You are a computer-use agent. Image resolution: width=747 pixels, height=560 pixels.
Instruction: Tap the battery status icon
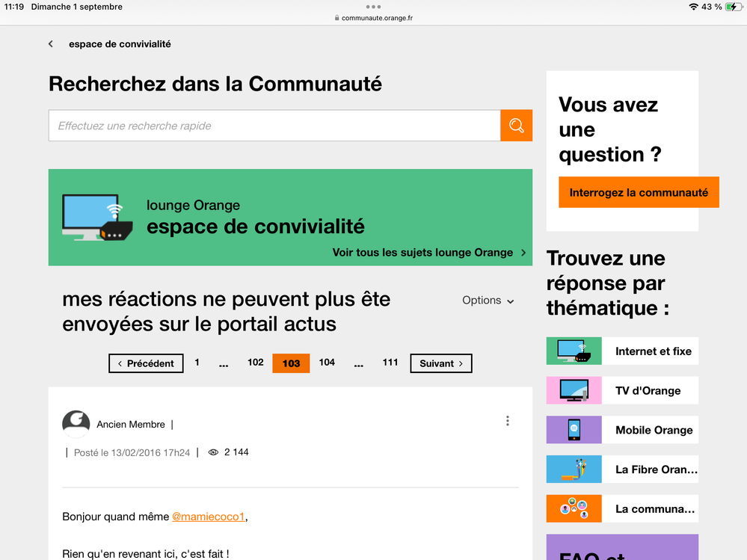pos(734,7)
